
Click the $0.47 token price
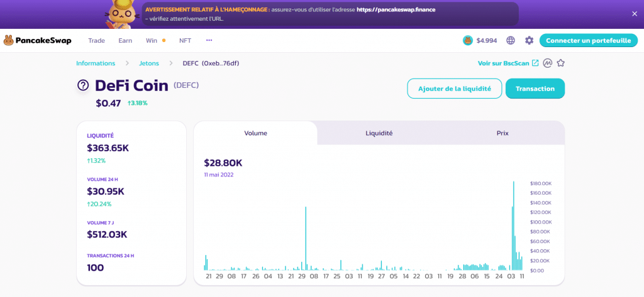[x=108, y=103]
